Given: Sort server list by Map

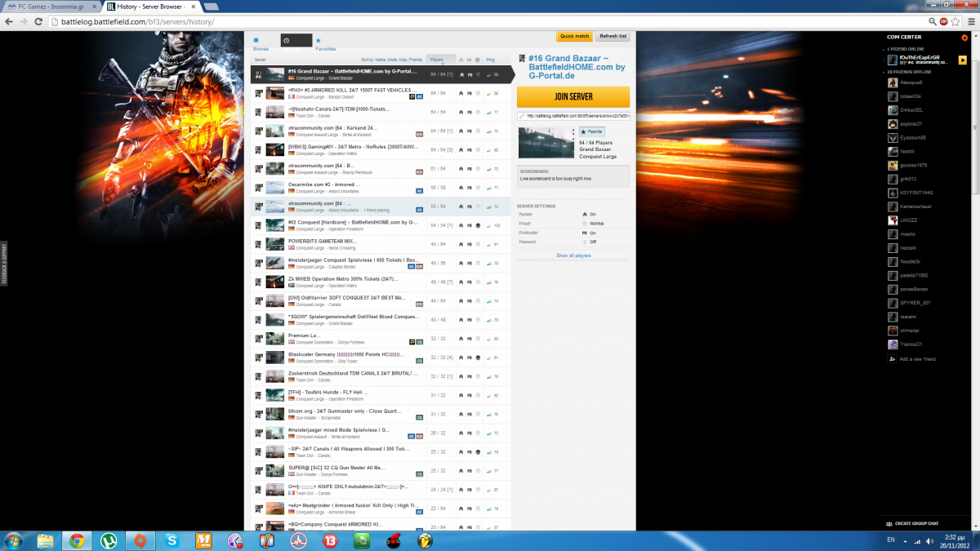Looking at the screenshot, I should [x=403, y=60].
